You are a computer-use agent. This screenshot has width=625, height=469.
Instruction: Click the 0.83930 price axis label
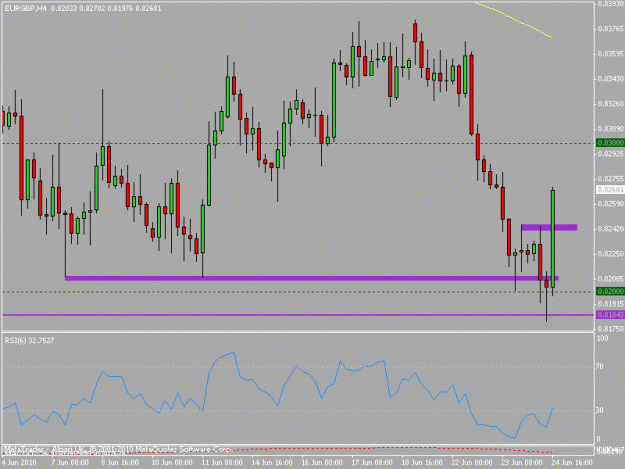click(611, 4)
